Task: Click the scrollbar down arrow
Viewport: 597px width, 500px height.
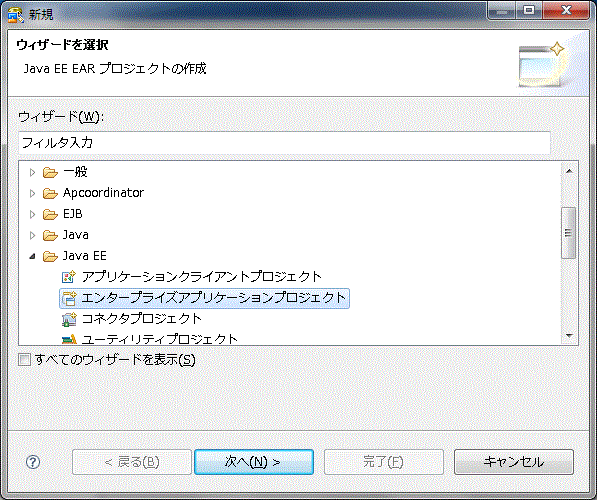Action: tap(569, 335)
